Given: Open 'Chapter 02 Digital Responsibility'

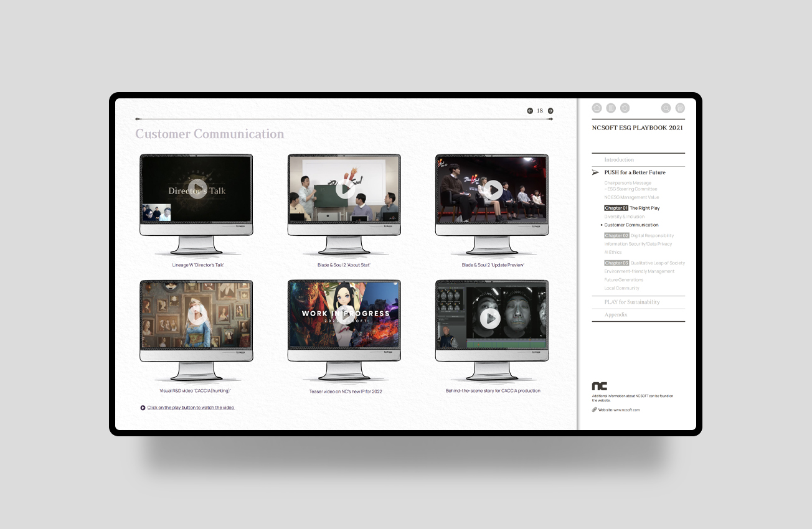Looking at the screenshot, I should (x=639, y=236).
